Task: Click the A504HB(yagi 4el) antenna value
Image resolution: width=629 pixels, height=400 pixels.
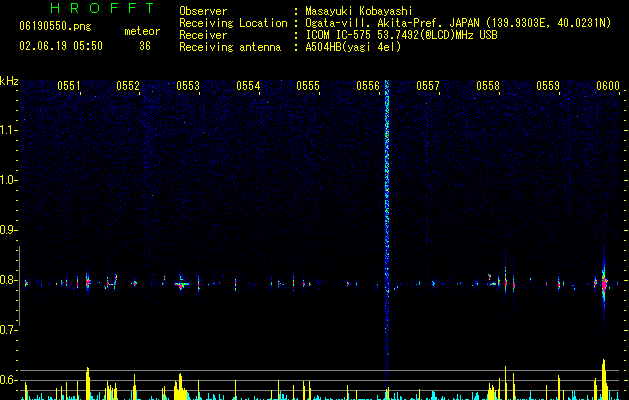Action: click(x=353, y=47)
